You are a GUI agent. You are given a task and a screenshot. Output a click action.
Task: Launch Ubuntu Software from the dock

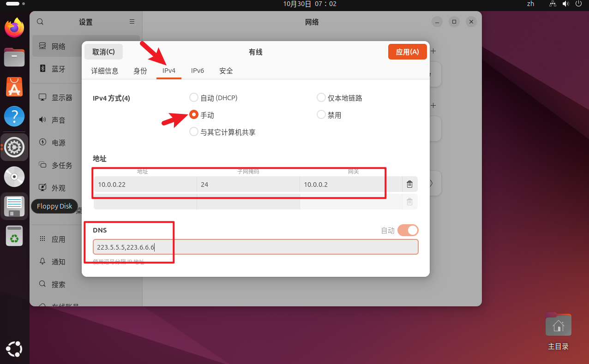pos(14,87)
